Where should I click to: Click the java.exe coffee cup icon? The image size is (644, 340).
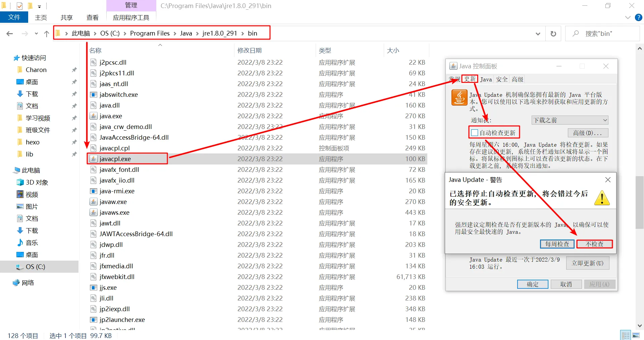click(94, 116)
